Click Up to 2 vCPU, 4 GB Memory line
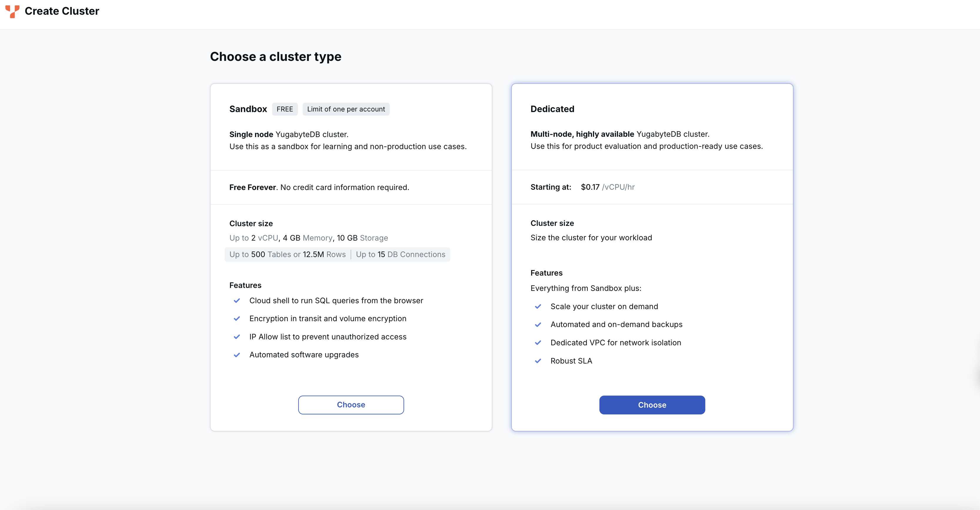980x510 pixels. (x=309, y=238)
